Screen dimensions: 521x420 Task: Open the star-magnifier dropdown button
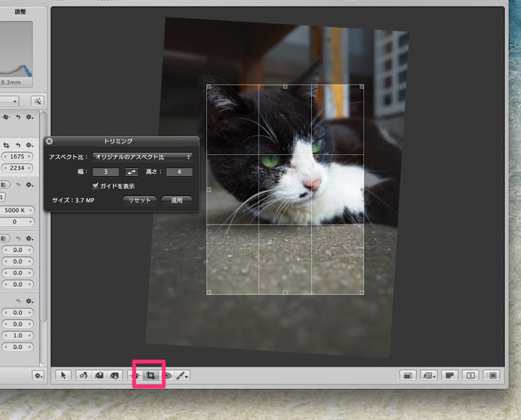pos(429,376)
